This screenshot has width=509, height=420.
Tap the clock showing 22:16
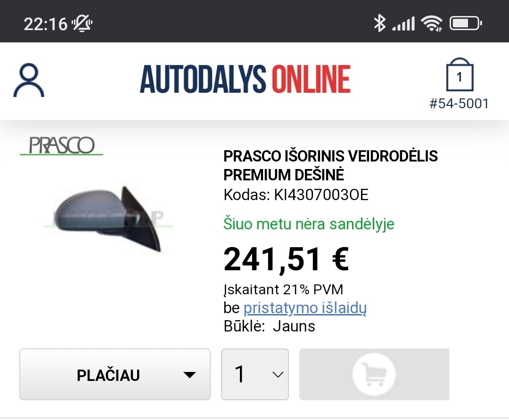pyautogui.click(x=45, y=24)
